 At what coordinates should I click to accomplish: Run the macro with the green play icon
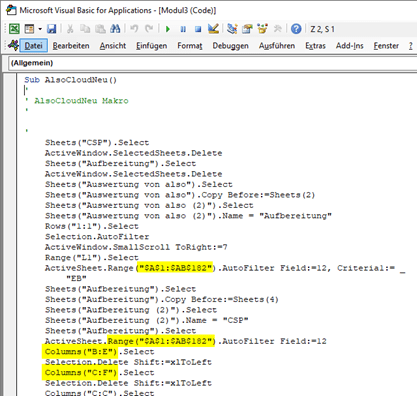coord(168,29)
